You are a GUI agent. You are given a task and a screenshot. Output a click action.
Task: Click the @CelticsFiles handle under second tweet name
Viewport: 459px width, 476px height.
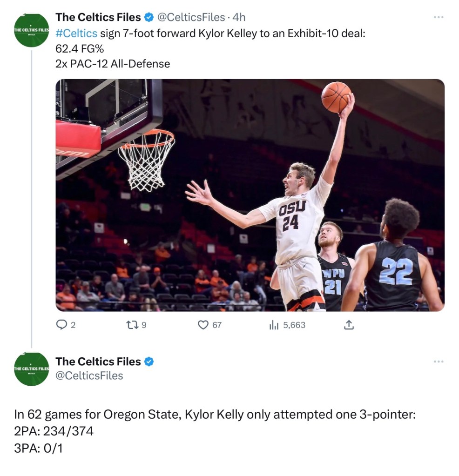[89, 375]
